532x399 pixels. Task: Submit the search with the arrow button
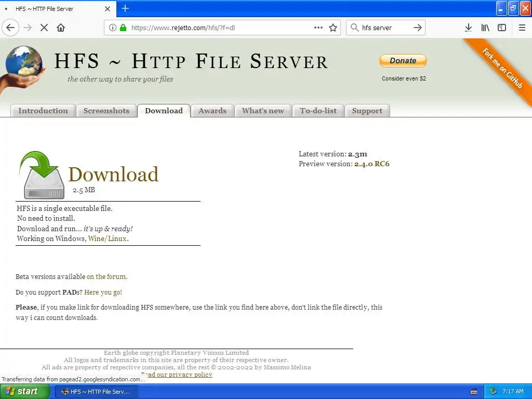coord(418,28)
